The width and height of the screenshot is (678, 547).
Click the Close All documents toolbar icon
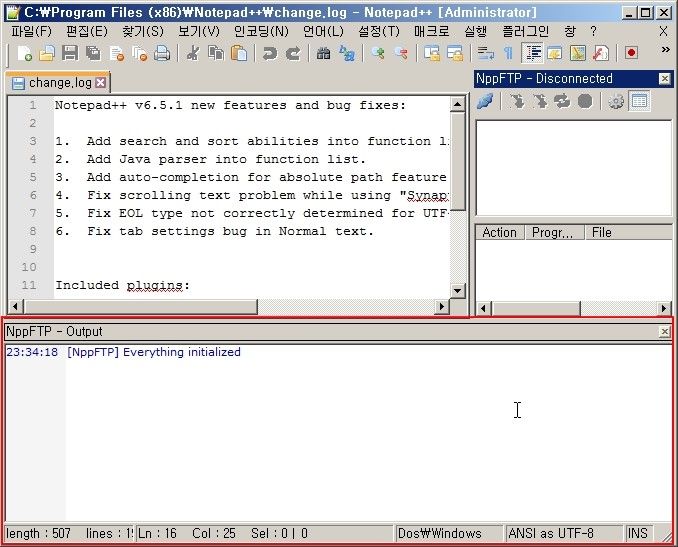tap(139, 53)
